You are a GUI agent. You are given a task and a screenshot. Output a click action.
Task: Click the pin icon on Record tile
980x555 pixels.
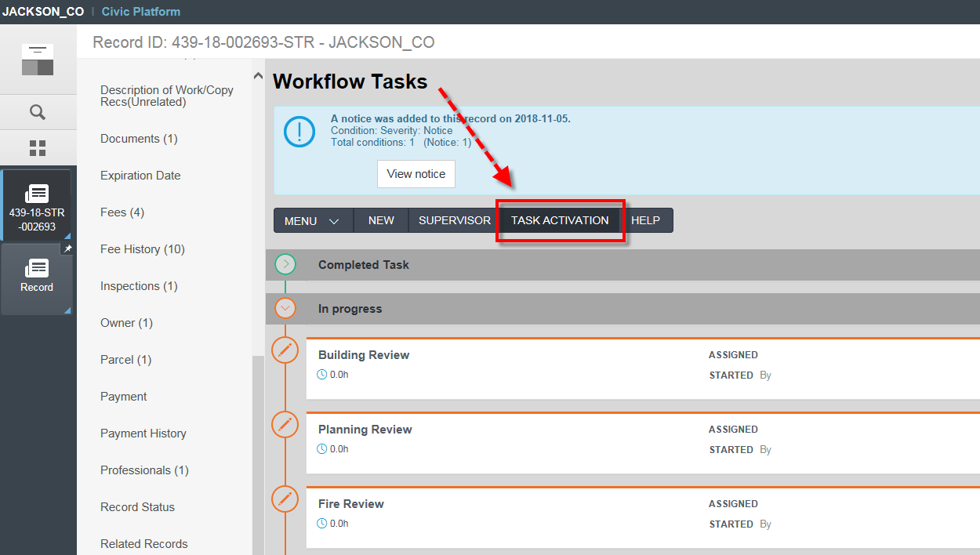coord(67,249)
